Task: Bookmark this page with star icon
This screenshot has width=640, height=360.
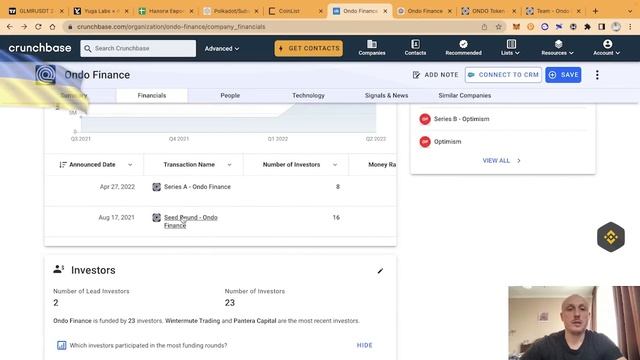Action: coord(498,27)
